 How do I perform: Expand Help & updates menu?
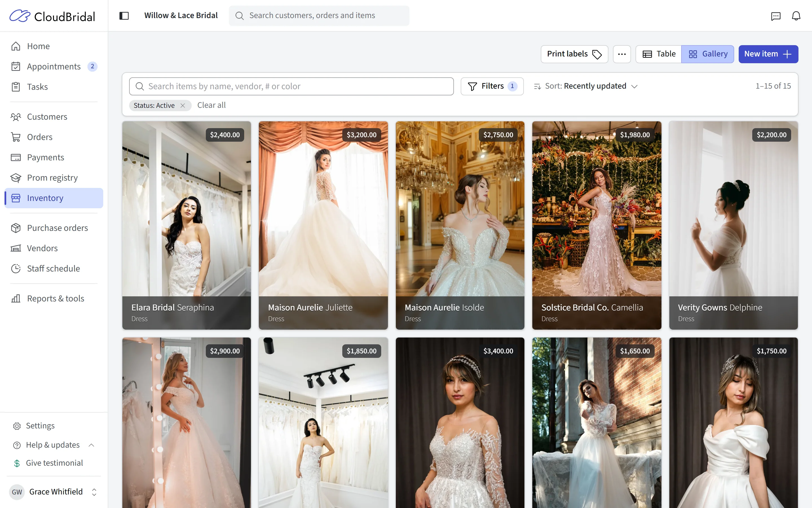point(54,445)
